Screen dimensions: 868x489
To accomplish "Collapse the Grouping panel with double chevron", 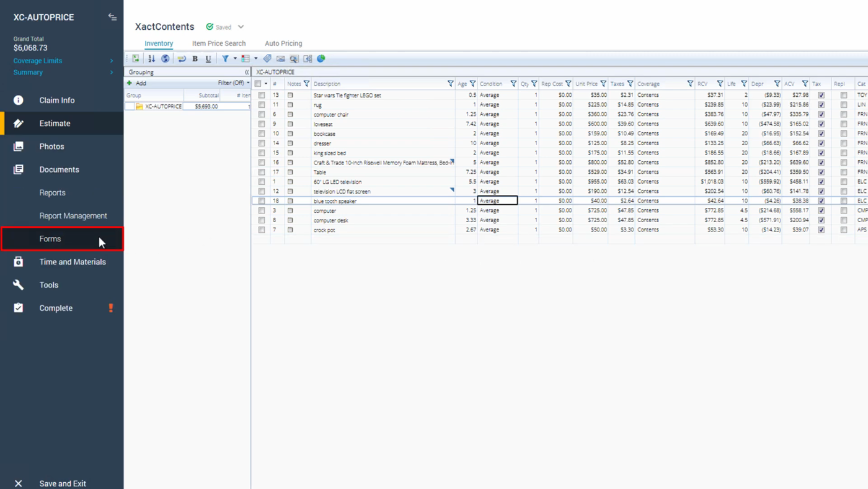I will click(247, 72).
